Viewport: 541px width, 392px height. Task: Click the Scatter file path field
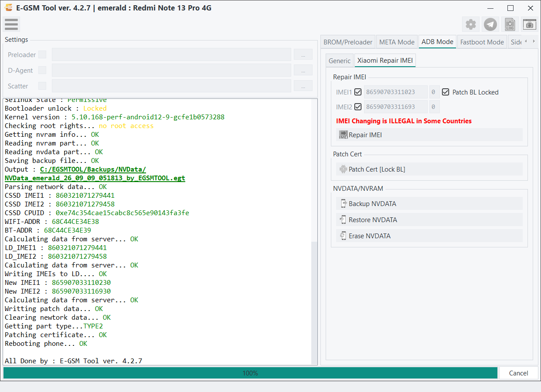coord(171,86)
